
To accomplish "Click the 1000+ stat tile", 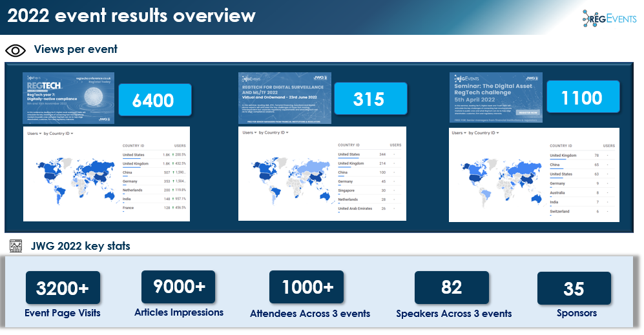I will coord(306,287).
